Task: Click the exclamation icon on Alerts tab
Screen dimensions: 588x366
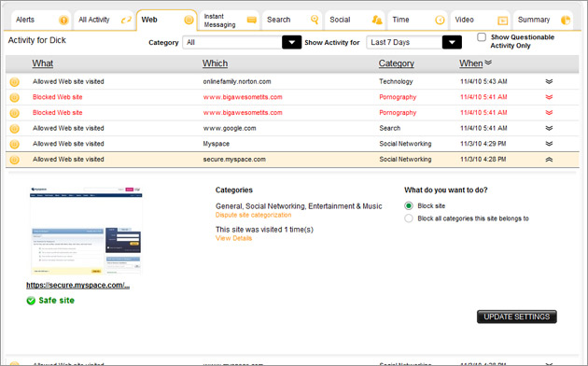Action: coord(63,20)
